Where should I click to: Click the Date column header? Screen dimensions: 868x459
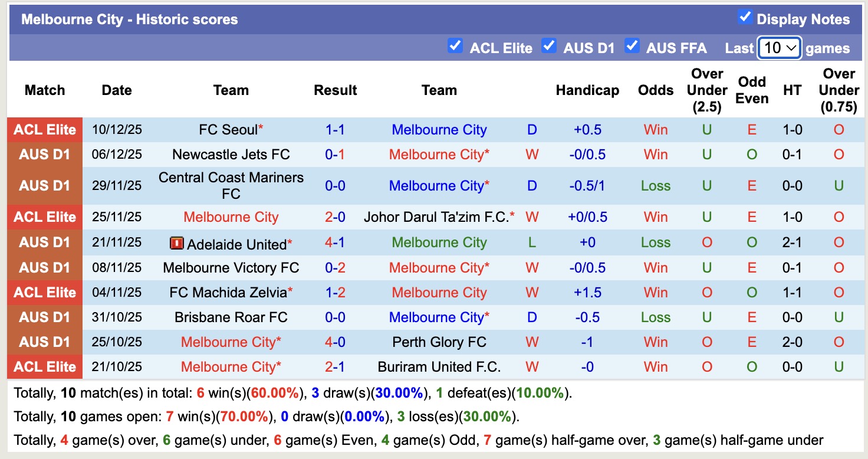[x=116, y=90]
